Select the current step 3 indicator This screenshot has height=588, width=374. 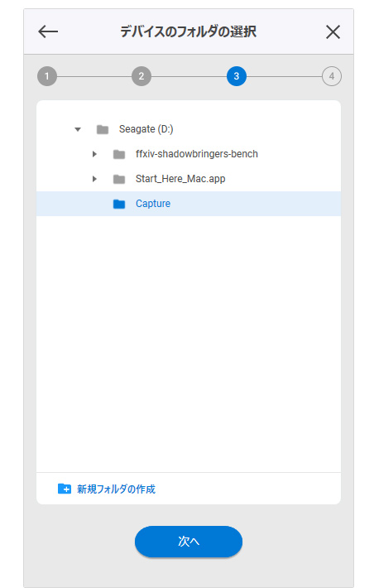tap(237, 76)
